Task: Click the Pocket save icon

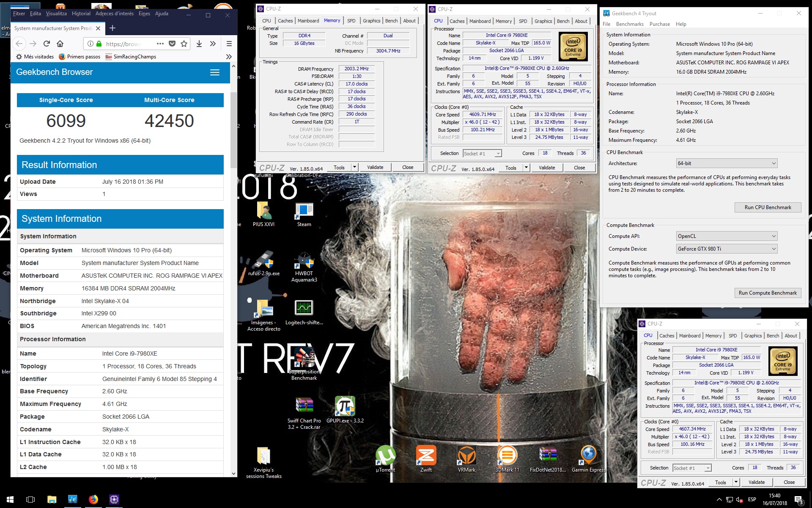Action: pos(172,44)
